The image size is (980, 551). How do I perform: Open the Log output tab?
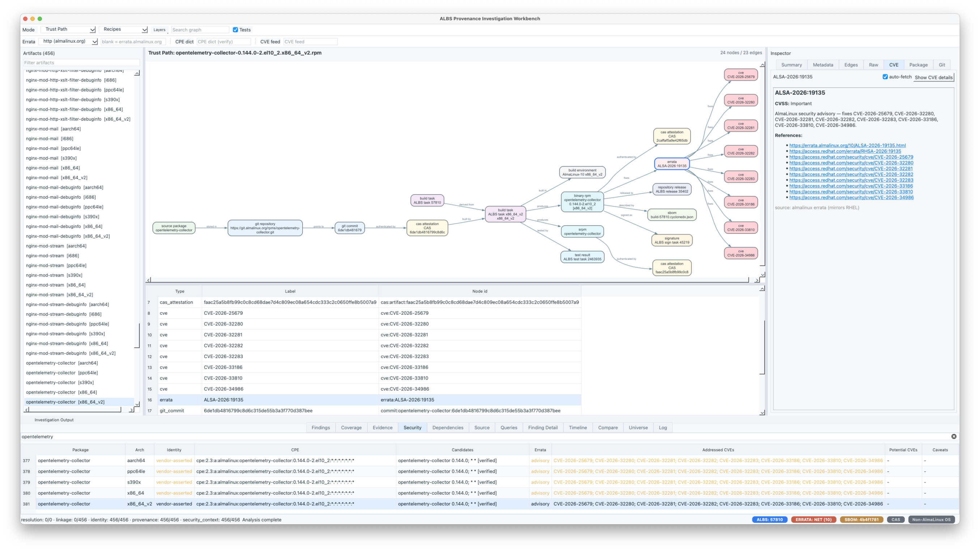663,427
